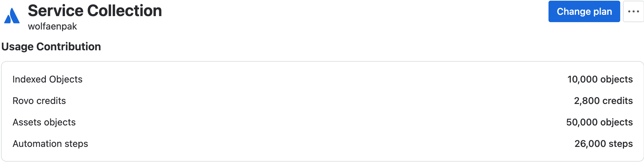Click the 10,000 objects value

coord(600,79)
